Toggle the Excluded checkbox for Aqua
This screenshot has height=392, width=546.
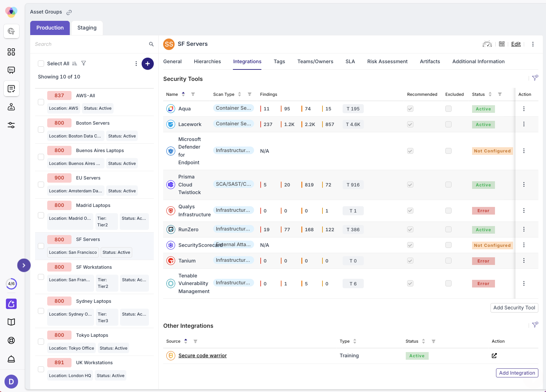(x=448, y=109)
